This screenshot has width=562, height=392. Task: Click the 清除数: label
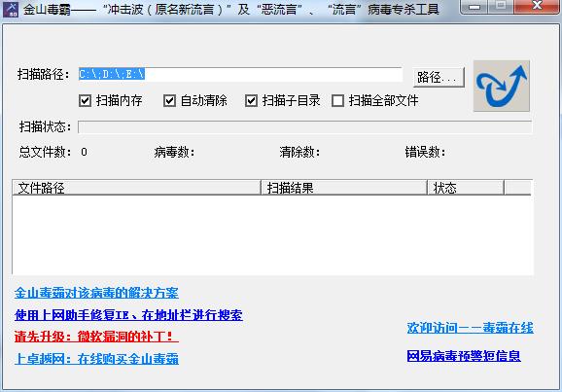point(300,153)
